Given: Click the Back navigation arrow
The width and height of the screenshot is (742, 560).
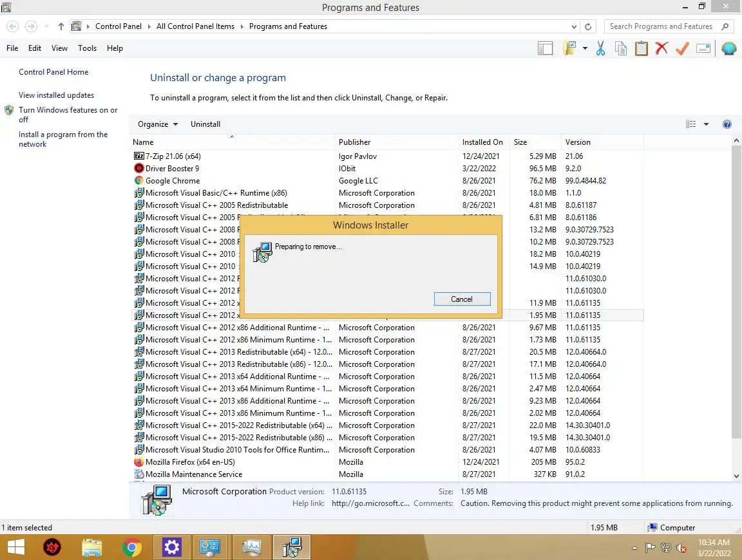Looking at the screenshot, I should pyautogui.click(x=13, y=26).
